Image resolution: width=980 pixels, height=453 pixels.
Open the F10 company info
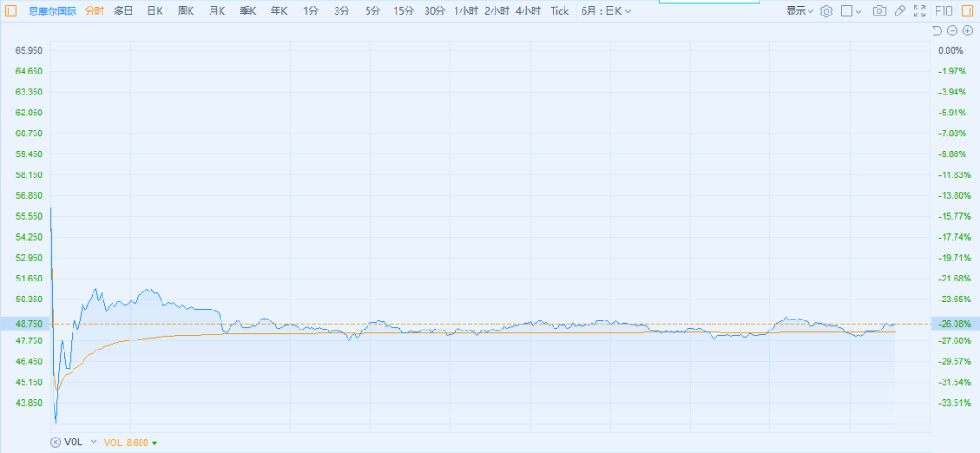coord(944,11)
